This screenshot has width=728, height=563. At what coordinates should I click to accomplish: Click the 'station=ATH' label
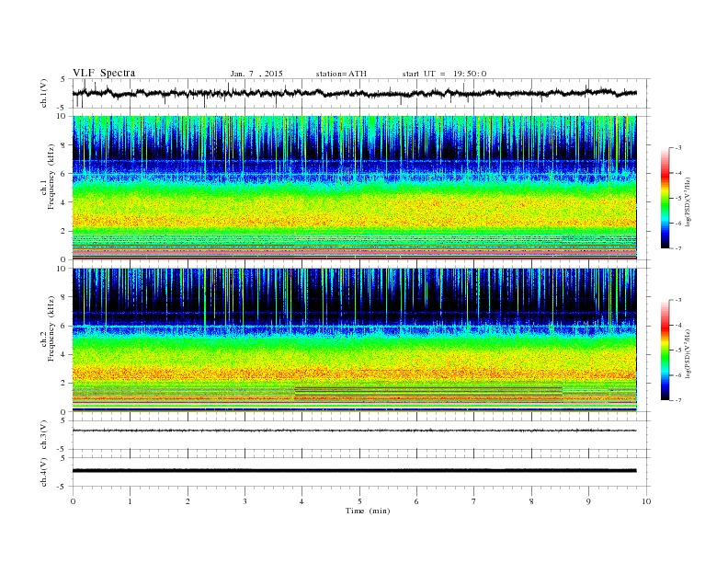coord(341,74)
